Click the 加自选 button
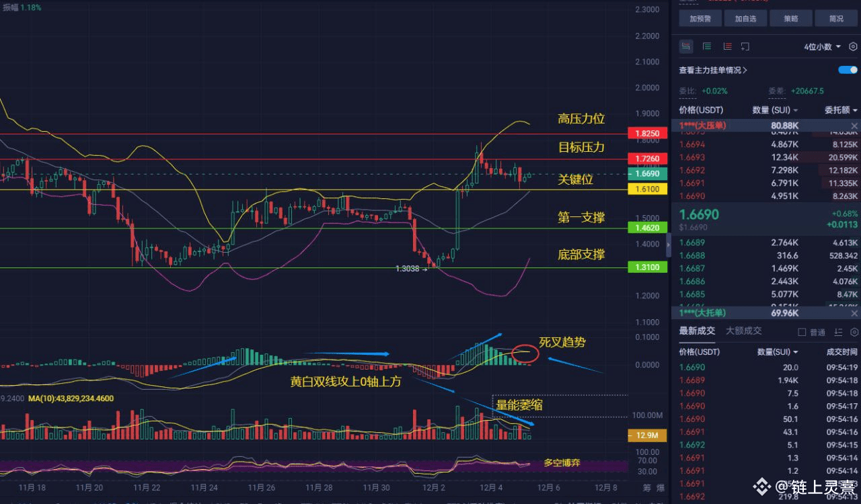The image size is (861, 504). tap(745, 18)
